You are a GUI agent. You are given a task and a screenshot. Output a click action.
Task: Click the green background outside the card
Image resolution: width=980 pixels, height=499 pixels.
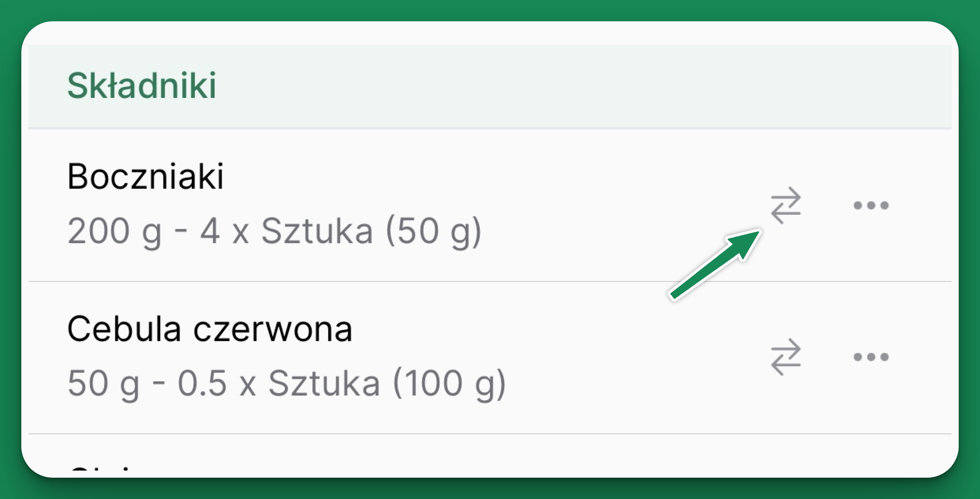pos(489,9)
